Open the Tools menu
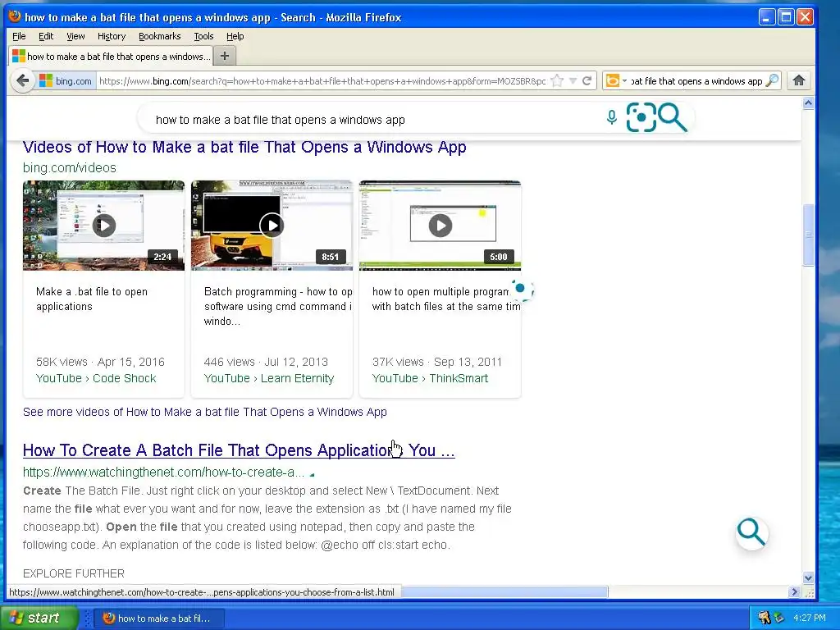The image size is (840, 630). coord(203,36)
